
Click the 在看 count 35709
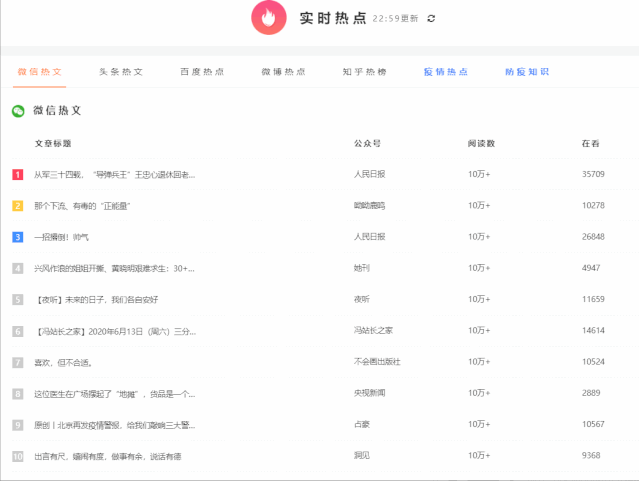[x=593, y=174]
